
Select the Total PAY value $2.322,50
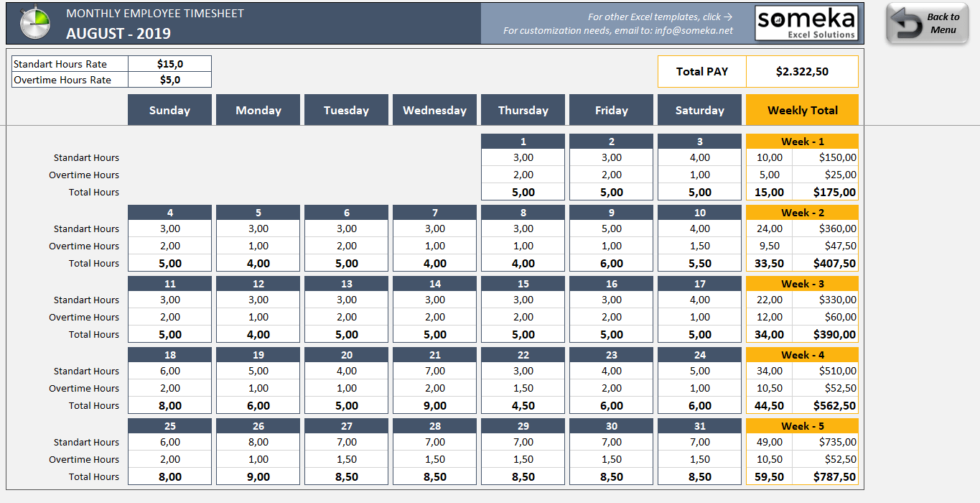(x=802, y=72)
